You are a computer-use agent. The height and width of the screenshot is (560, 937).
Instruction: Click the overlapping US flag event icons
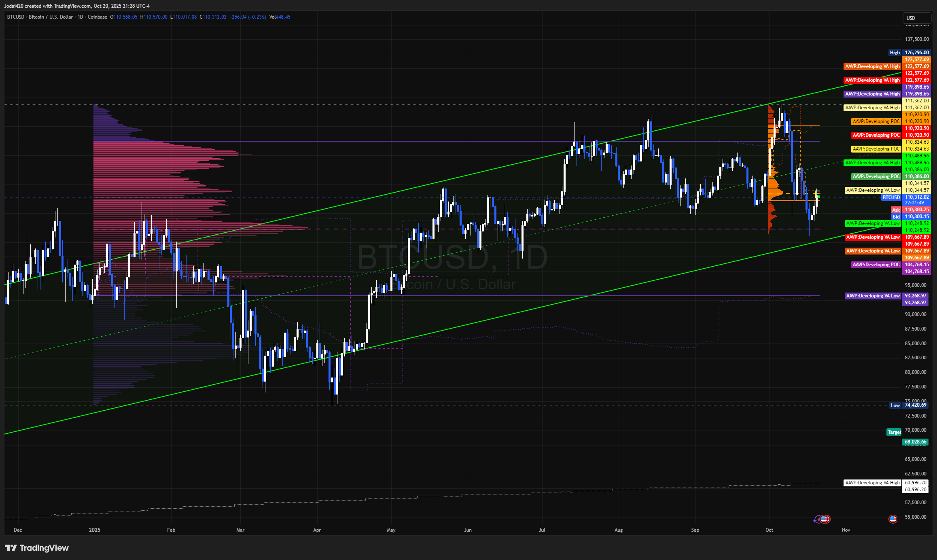pyautogui.click(x=825, y=519)
